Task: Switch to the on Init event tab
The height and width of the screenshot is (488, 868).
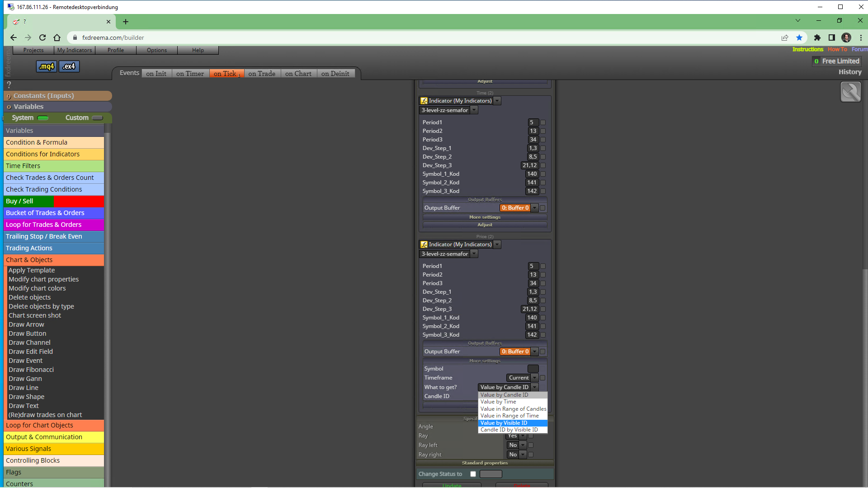Action: click(156, 74)
